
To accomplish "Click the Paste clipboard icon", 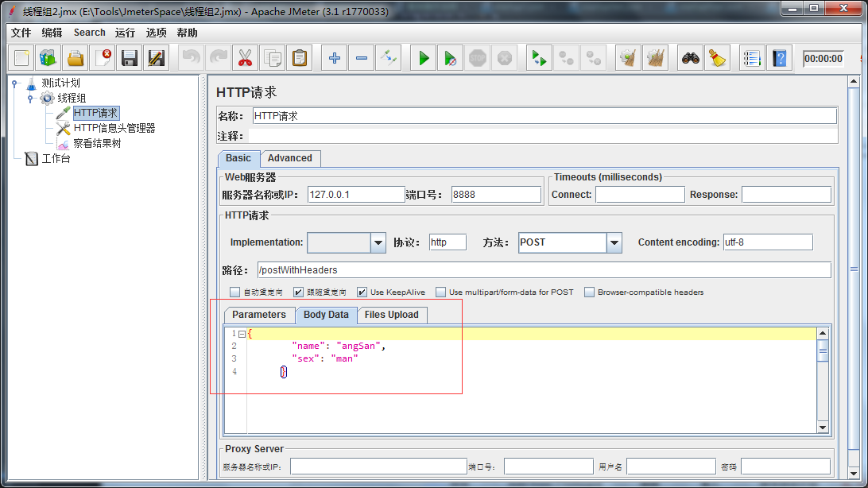I will [300, 58].
